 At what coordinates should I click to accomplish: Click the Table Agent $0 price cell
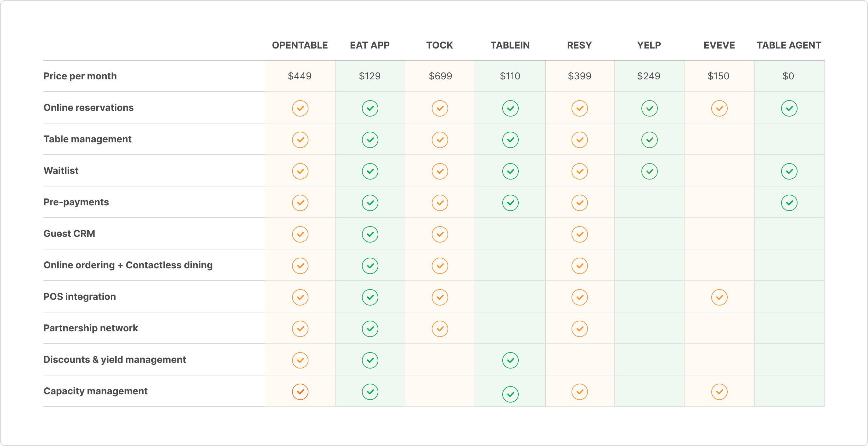tap(789, 76)
